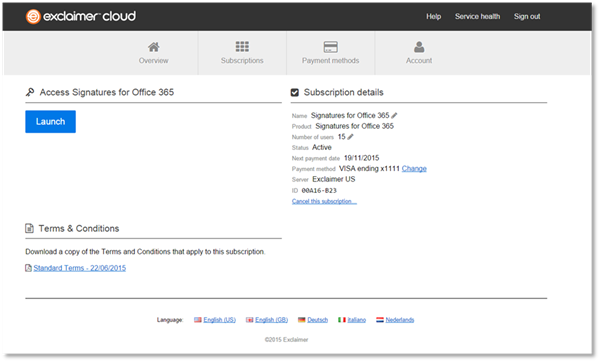Click the Payment methods card icon

pyautogui.click(x=331, y=47)
